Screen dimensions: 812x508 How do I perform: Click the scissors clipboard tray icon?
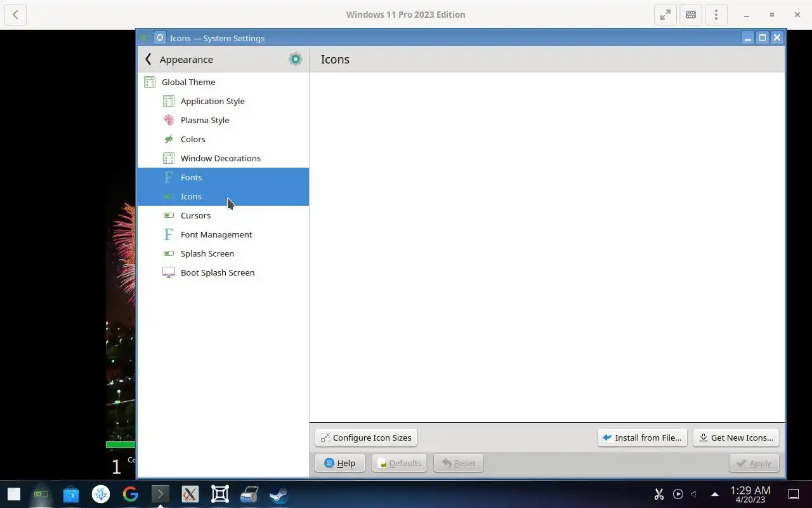[659, 494]
